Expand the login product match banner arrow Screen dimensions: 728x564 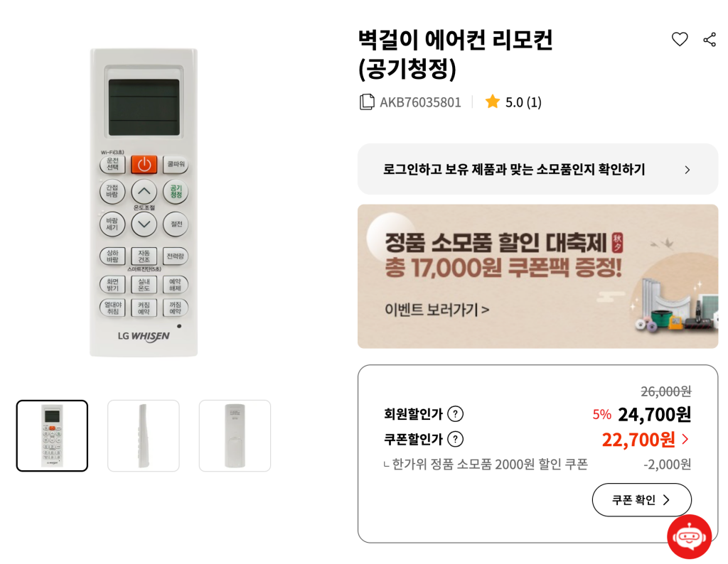pyautogui.click(x=687, y=170)
